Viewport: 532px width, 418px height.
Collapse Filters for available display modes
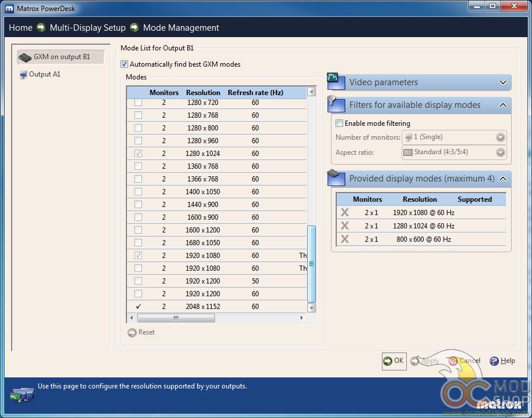click(x=503, y=105)
